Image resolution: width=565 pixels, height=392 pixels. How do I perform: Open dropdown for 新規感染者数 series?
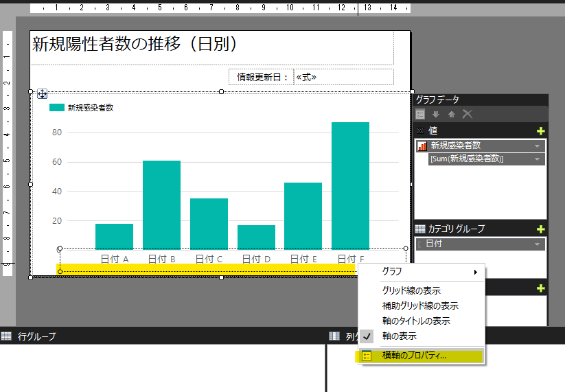(537, 146)
